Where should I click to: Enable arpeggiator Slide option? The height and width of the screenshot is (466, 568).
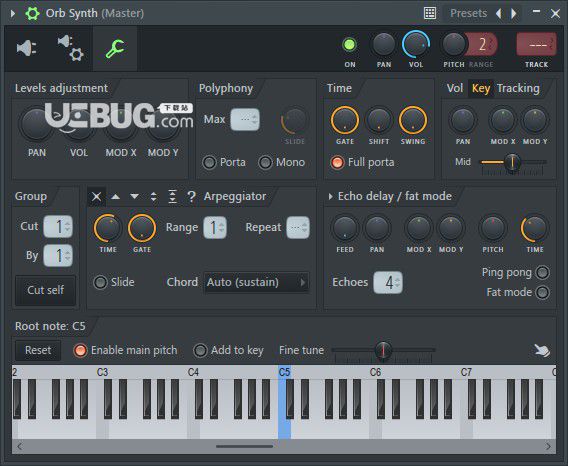pos(100,282)
